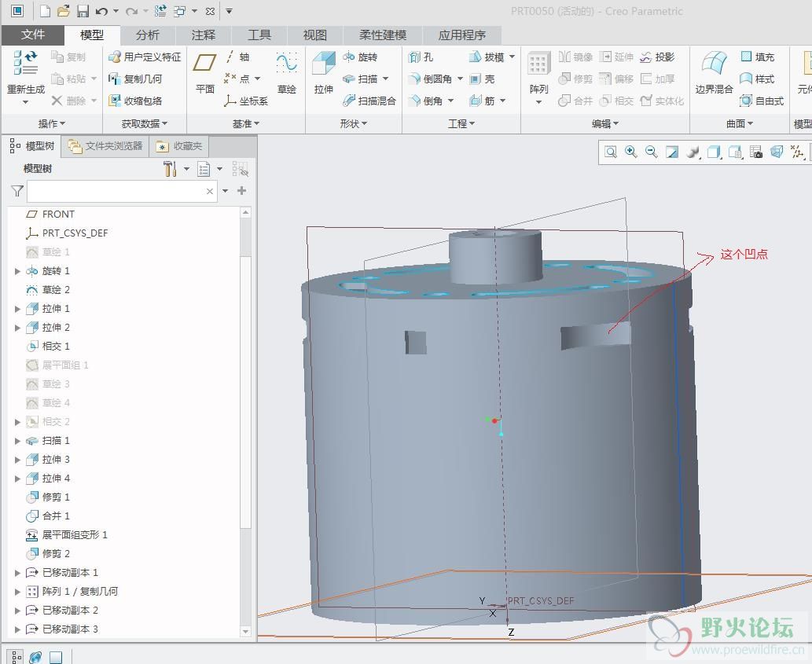Click the Repaint view icon

[672, 152]
